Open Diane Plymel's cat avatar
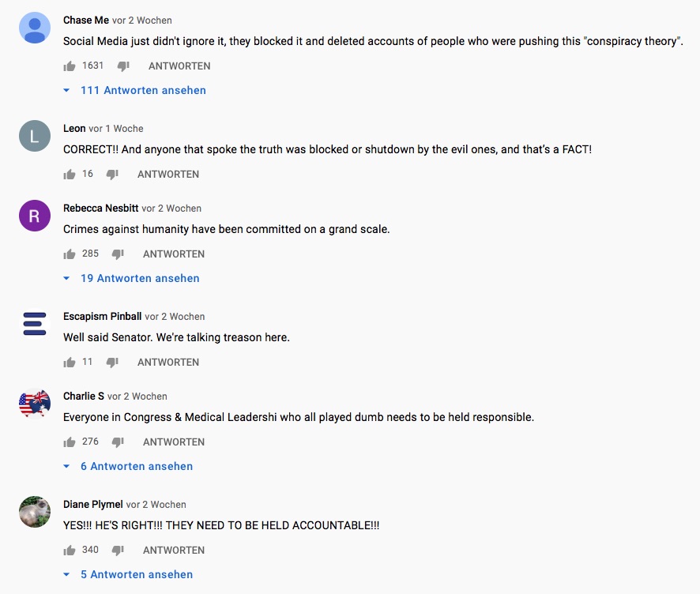 click(x=34, y=512)
